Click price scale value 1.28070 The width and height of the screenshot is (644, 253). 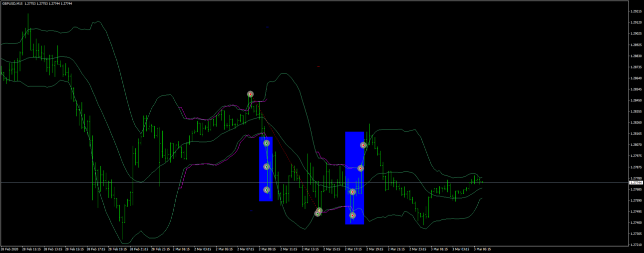(636, 145)
